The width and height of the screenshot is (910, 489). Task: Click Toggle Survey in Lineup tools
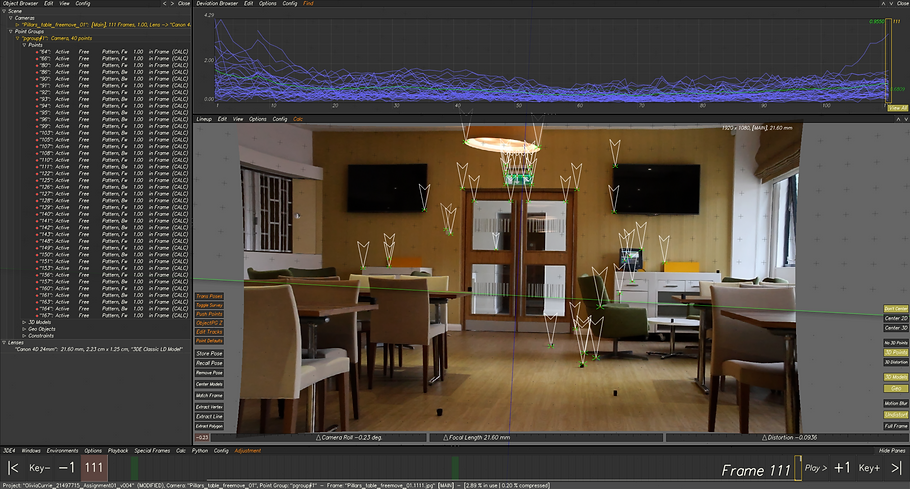[210, 305]
